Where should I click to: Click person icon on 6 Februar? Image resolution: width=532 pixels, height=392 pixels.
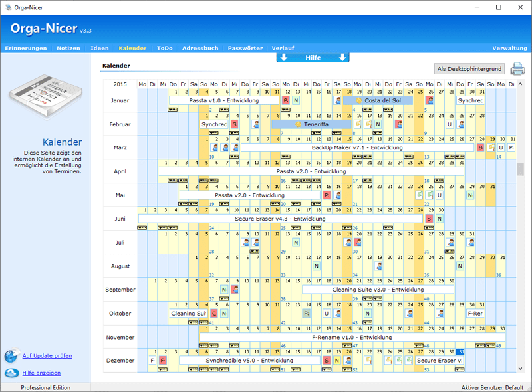tap(256, 124)
